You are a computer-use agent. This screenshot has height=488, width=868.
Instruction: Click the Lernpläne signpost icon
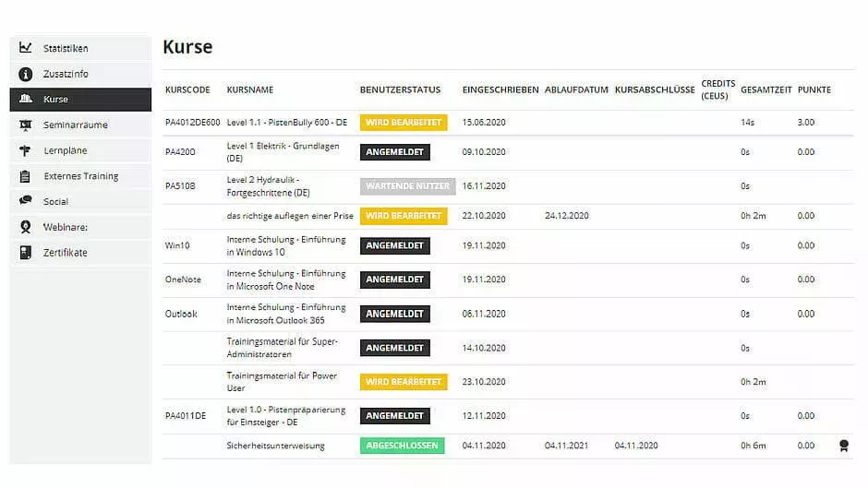pos(26,150)
